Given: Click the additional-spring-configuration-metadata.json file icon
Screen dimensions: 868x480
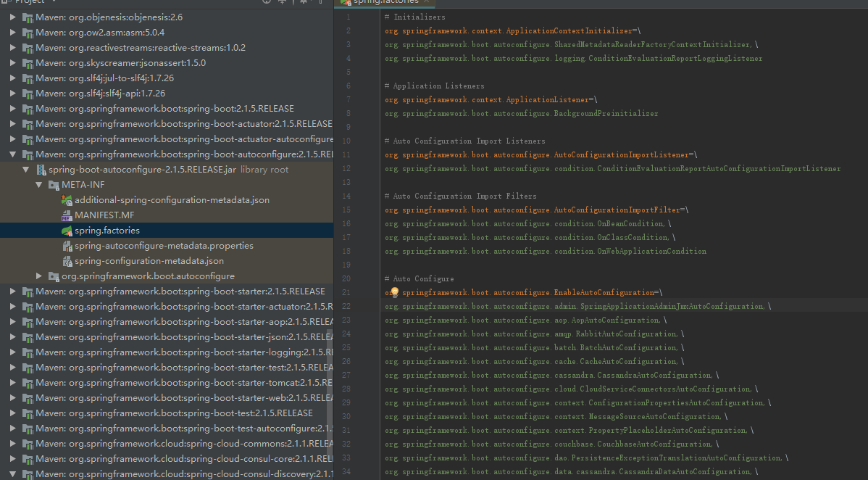Looking at the screenshot, I should point(67,200).
